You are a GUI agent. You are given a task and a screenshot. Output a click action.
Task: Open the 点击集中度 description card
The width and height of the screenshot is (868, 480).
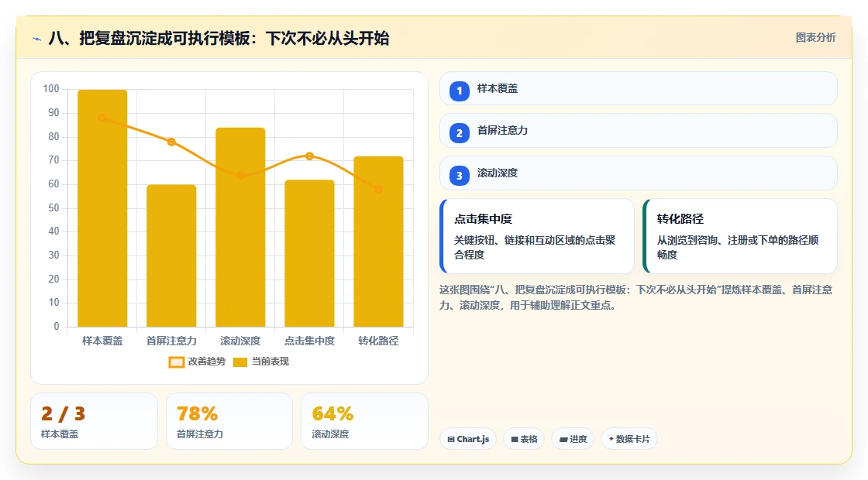pyautogui.click(x=536, y=236)
